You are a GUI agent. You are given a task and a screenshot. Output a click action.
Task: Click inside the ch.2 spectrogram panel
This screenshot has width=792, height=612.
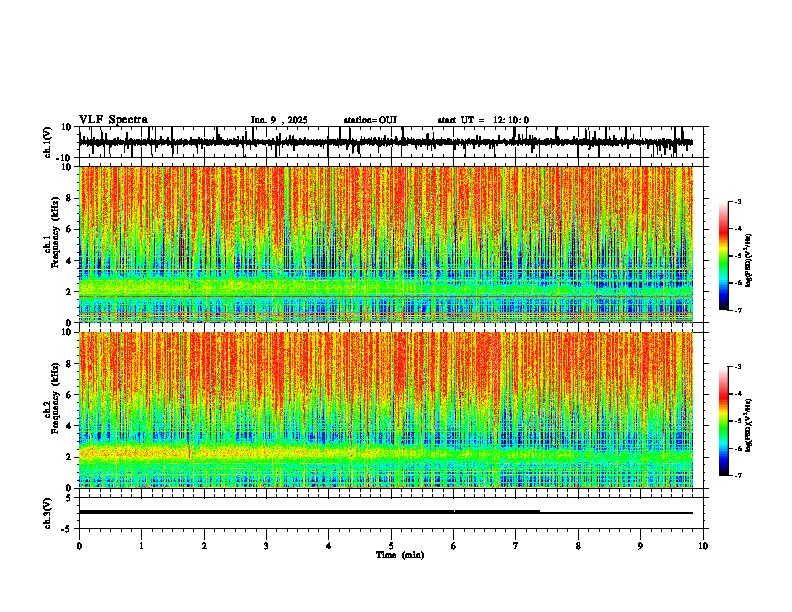(x=385, y=410)
